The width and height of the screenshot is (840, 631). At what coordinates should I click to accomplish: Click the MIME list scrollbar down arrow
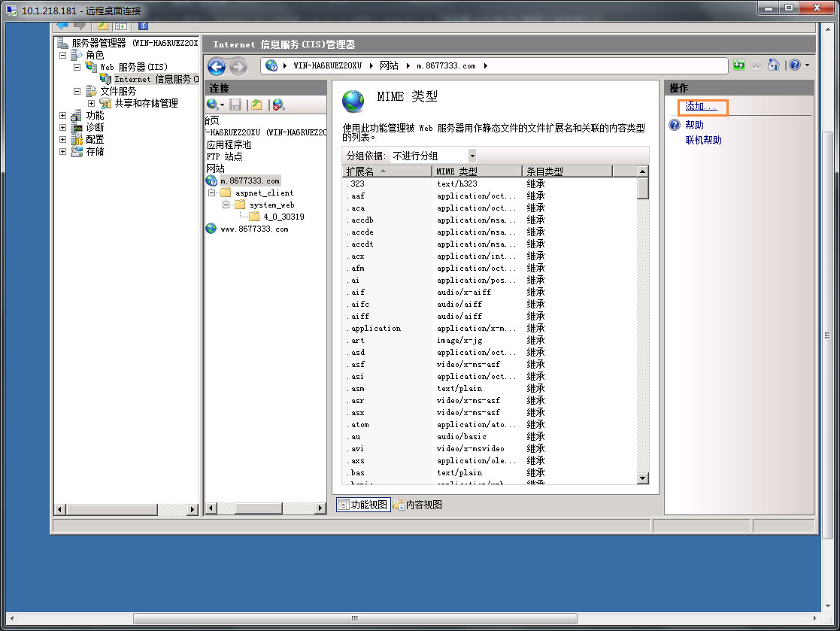coord(642,478)
